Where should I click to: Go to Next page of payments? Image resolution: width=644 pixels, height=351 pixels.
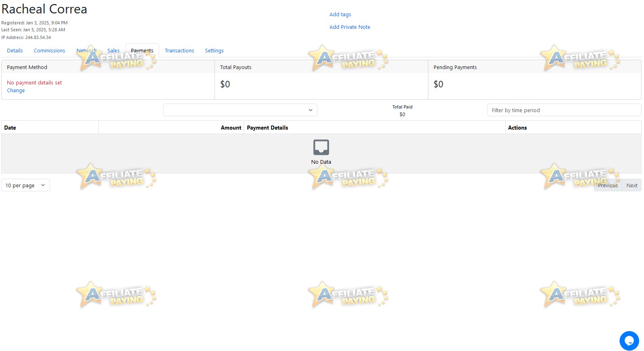pyautogui.click(x=632, y=185)
